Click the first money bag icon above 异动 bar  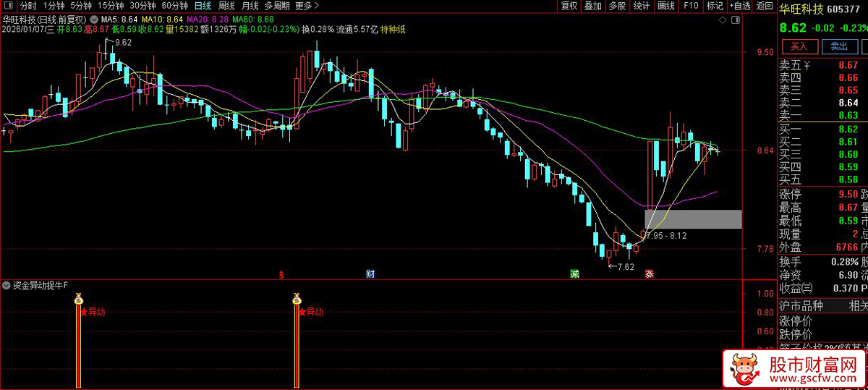[79, 297]
